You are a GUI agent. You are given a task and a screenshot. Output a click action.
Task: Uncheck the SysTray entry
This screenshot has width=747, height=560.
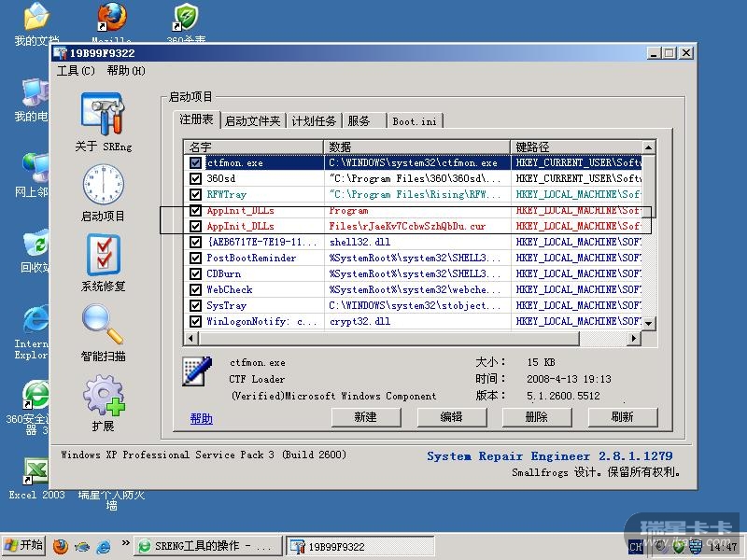[x=195, y=306]
